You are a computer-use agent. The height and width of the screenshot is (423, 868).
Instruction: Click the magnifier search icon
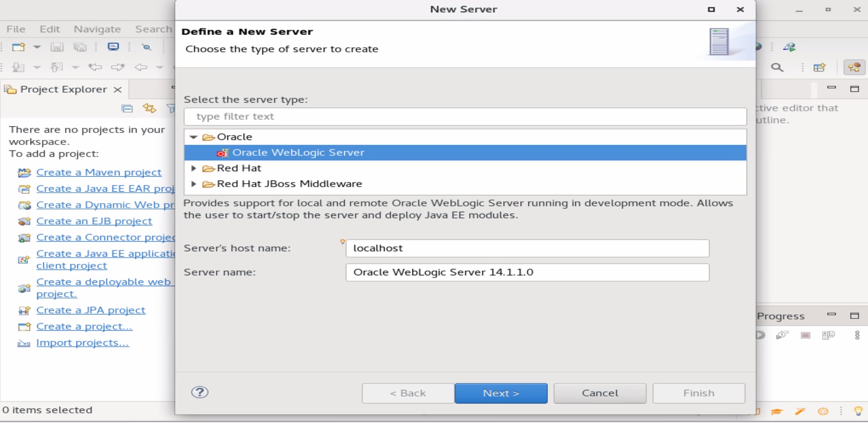click(777, 68)
